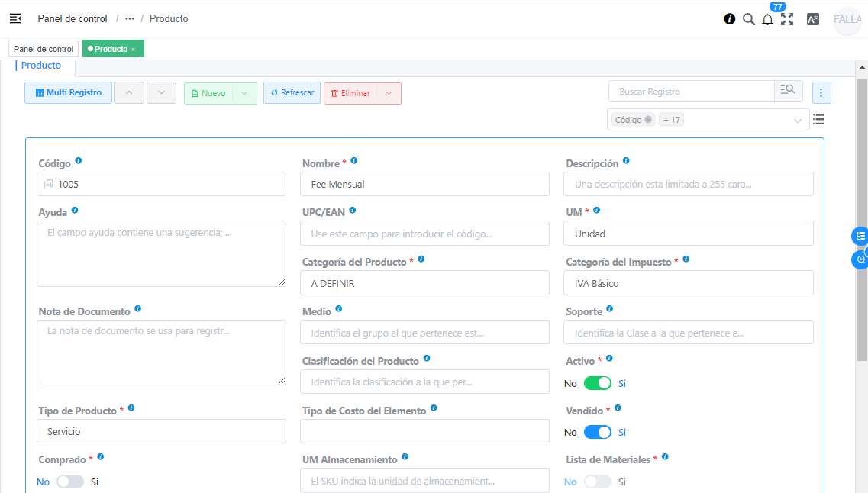Open the language translation icon
Viewport: 868px width, 493px height.
tap(812, 19)
